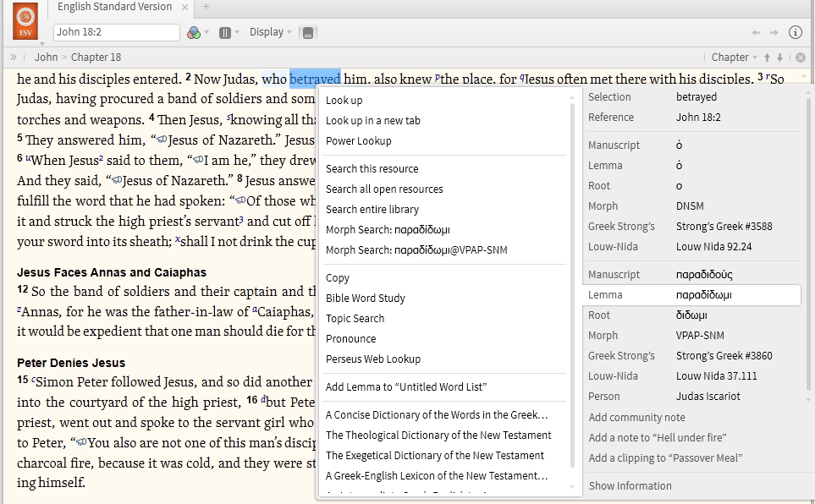Go back with the left arrow
This screenshot has width=815, height=504.
[756, 32]
